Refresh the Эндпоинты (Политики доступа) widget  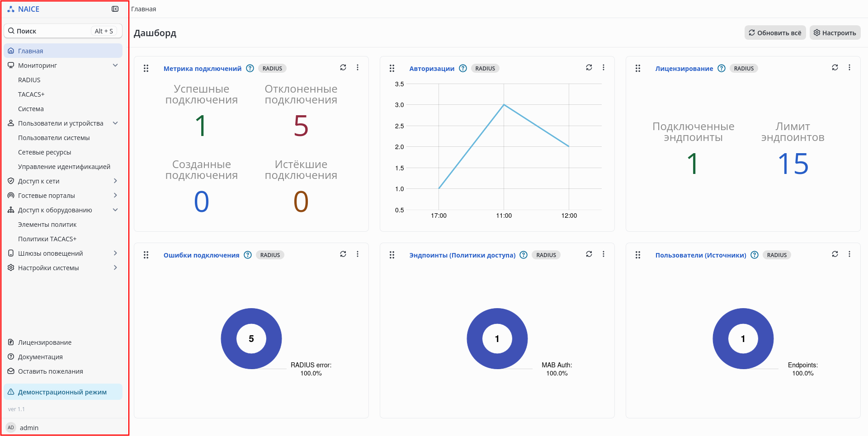tap(589, 254)
